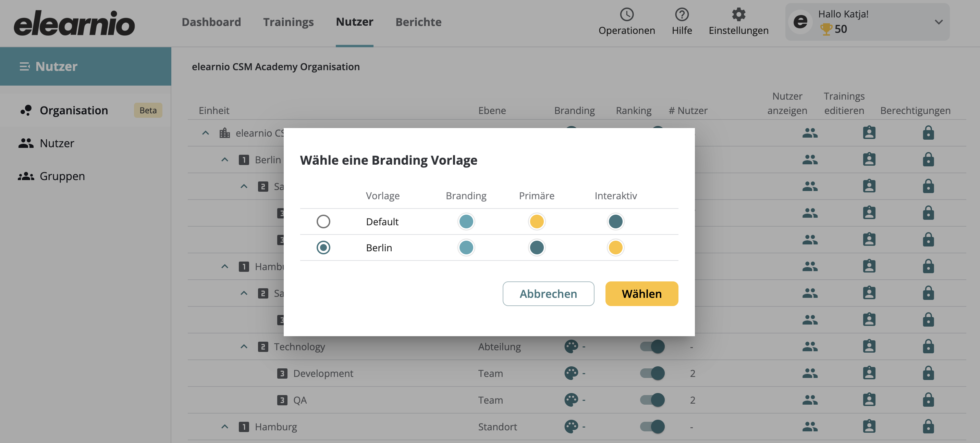
Task: Toggle ranking for Development row
Action: (652, 373)
